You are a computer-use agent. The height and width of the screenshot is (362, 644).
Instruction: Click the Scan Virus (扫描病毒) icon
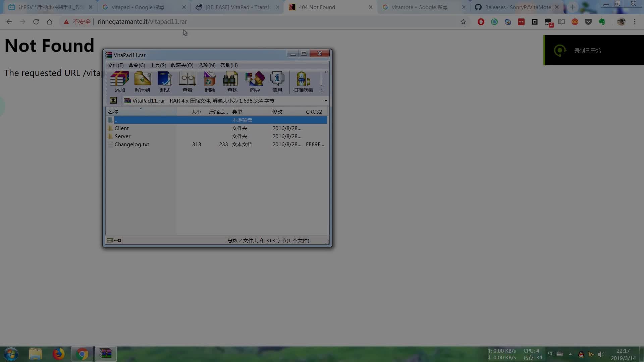(303, 82)
